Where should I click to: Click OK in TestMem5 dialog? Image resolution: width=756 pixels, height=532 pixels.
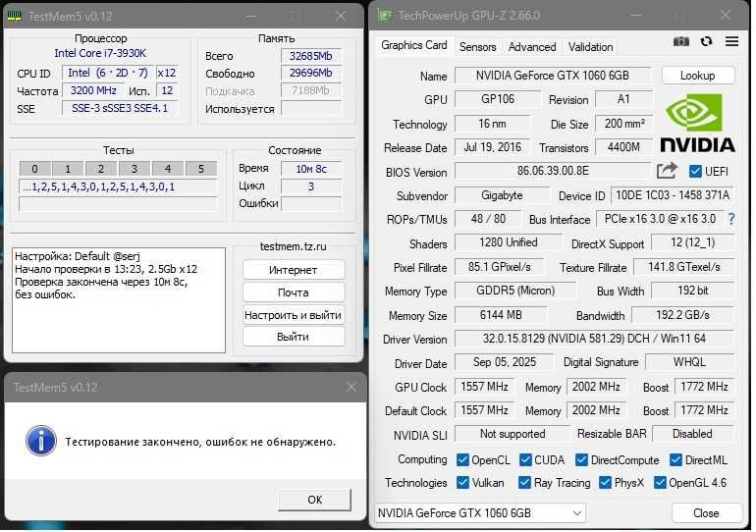(x=314, y=500)
